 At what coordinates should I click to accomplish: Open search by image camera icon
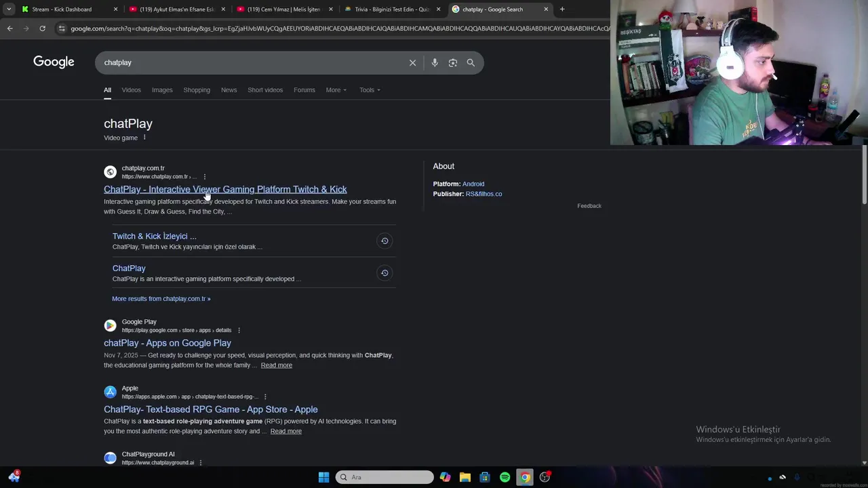[453, 62]
